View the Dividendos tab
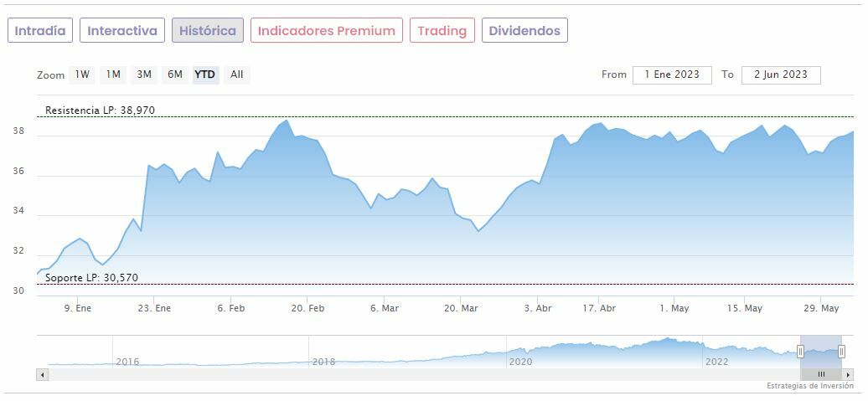 524,31
